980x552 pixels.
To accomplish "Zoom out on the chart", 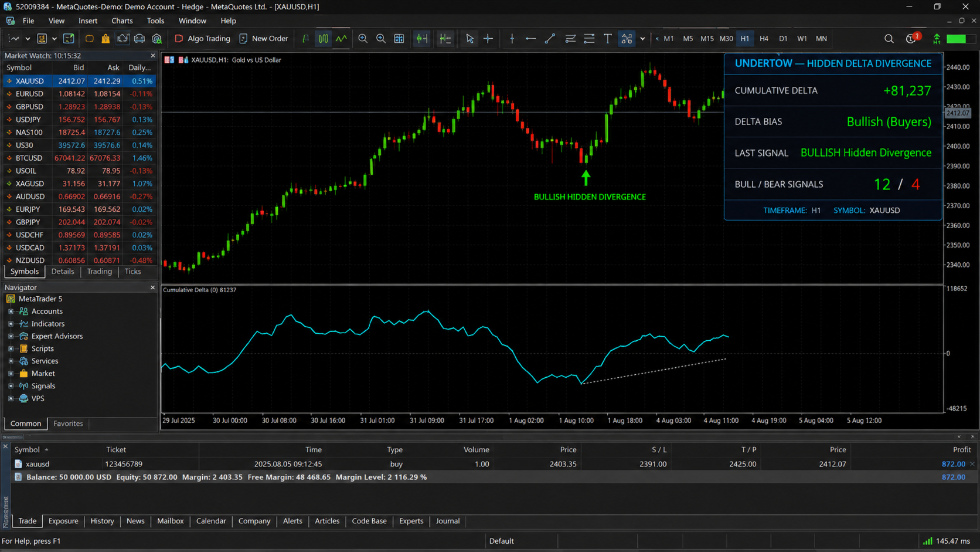I will click(x=381, y=39).
